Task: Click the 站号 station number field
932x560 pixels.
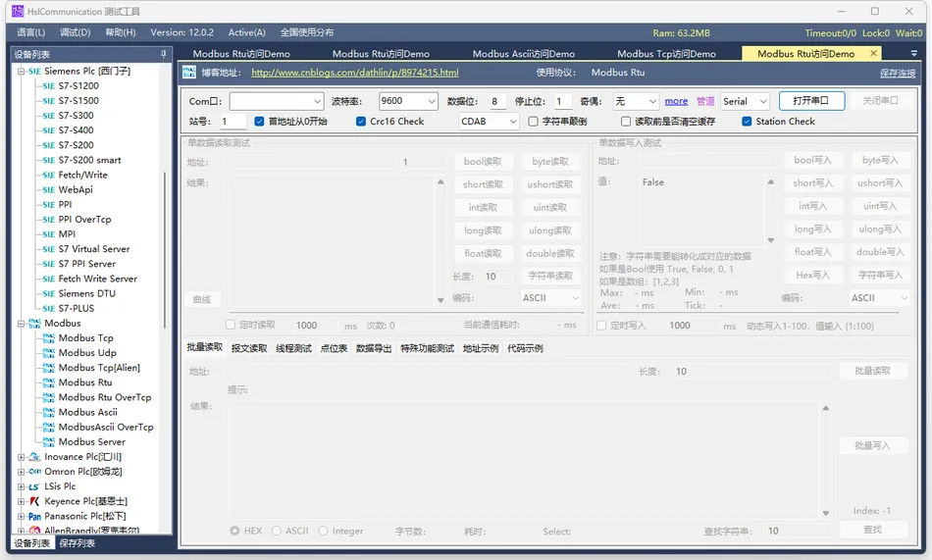Action: click(x=232, y=122)
